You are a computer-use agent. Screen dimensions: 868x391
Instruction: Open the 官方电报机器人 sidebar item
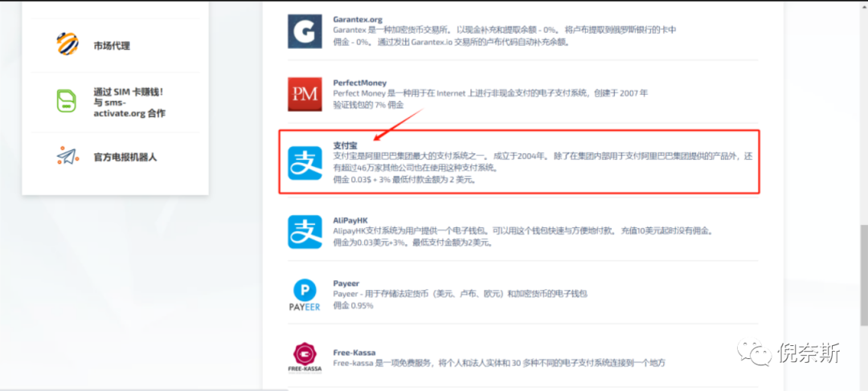click(x=125, y=157)
